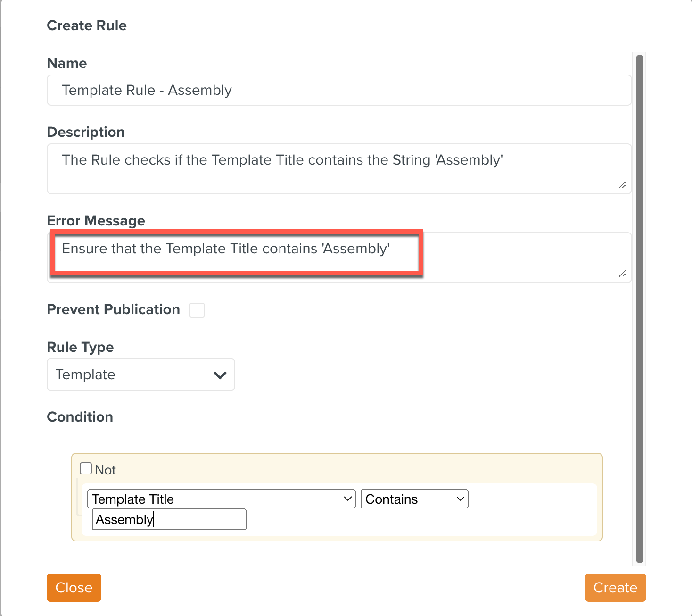The height and width of the screenshot is (616, 692).
Task: Click the Rule Type label
Action: [81, 347]
